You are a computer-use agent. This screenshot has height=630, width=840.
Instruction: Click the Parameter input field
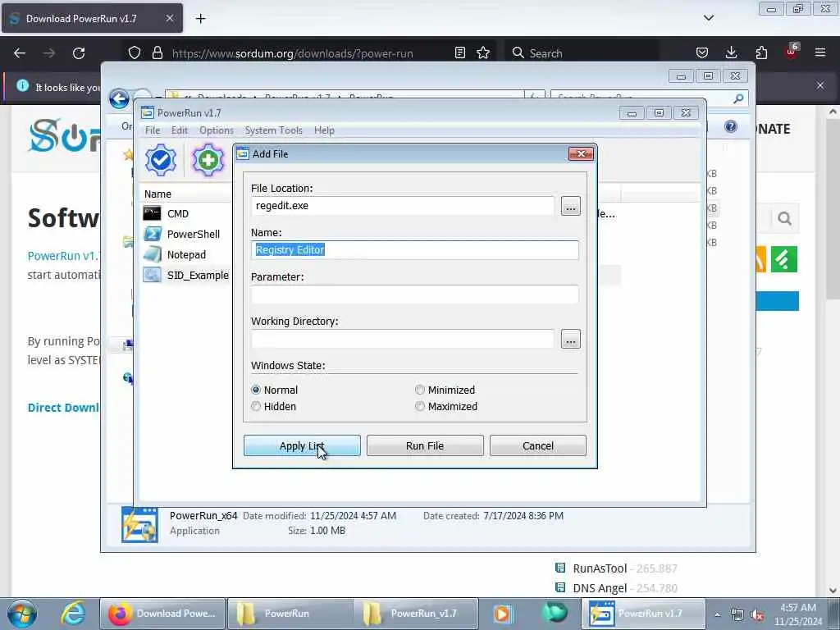click(414, 294)
